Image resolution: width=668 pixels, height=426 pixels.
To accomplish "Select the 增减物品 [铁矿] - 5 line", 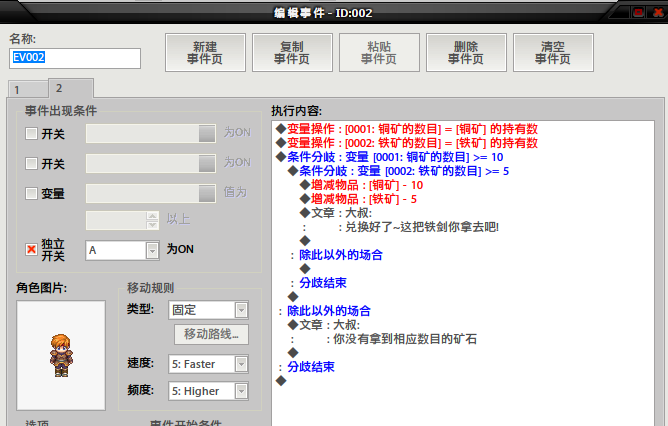I will click(358, 199).
